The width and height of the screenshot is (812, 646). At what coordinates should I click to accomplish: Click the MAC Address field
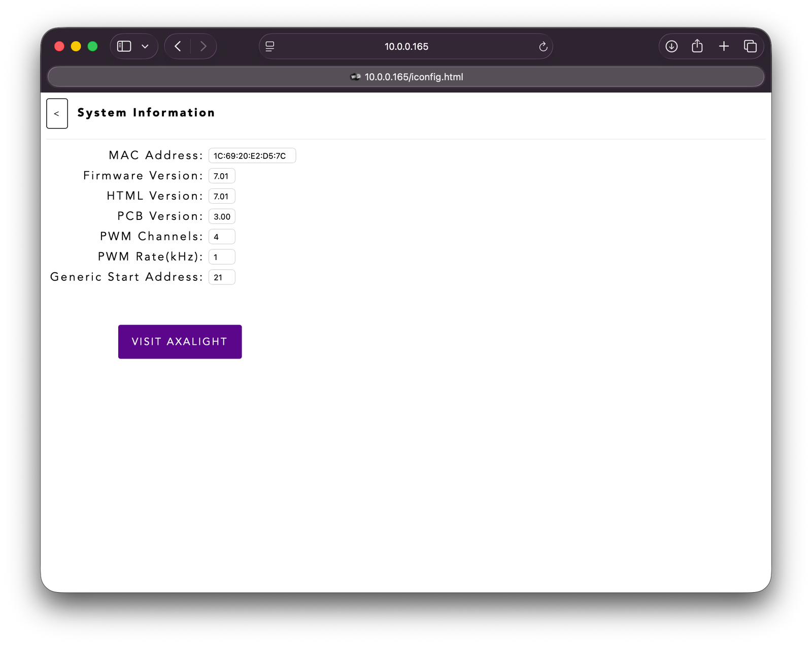(x=252, y=155)
